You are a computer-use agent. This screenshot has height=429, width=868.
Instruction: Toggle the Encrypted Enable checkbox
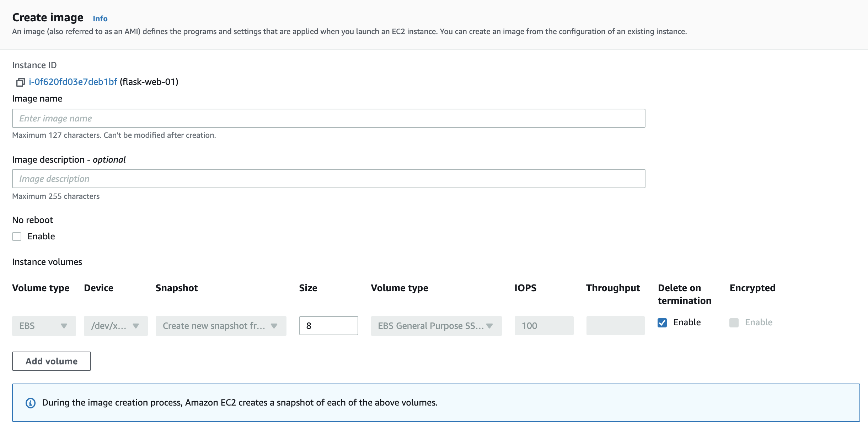(x=734, y=322)
